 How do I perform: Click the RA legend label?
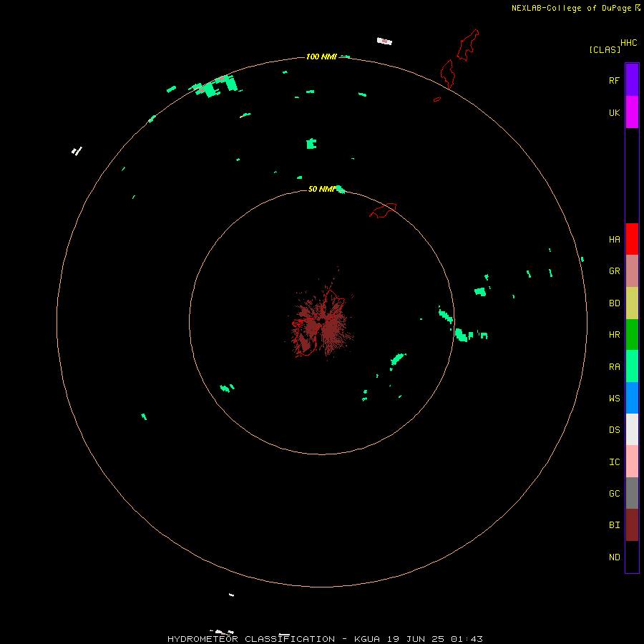tap(614, 367)
